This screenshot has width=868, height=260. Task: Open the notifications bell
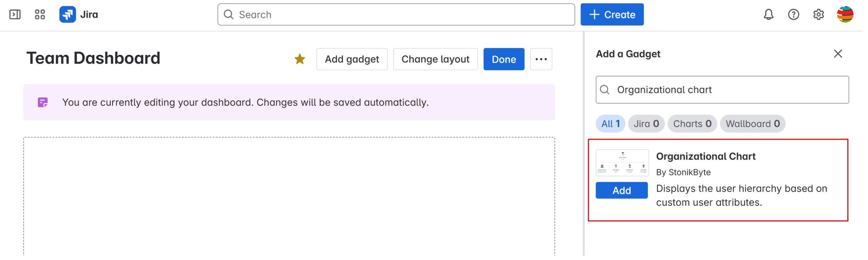768,14
